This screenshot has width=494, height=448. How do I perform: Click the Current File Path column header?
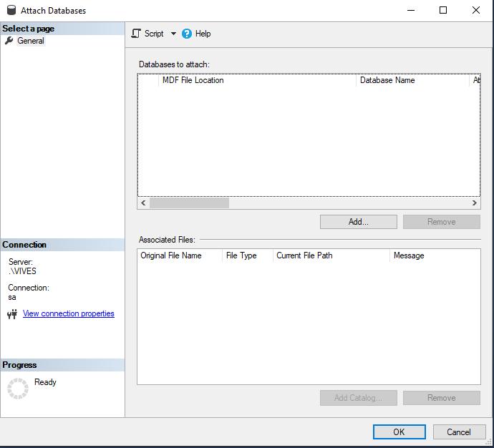(331, 255)
